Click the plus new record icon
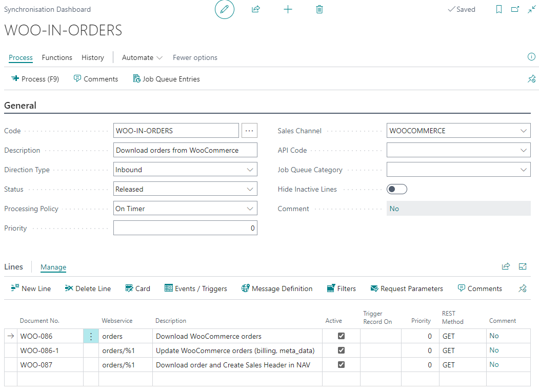Screen dimensions: 539x392 pos(288,9)
